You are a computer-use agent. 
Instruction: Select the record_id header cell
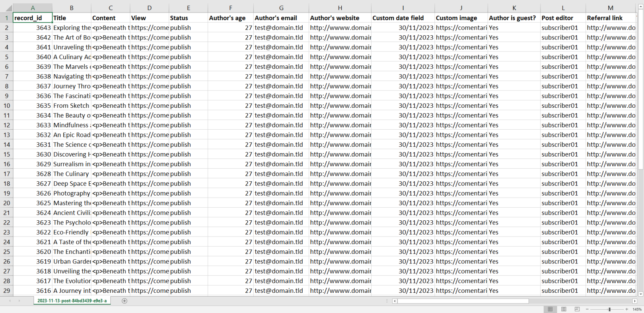(x=33, y=18)
